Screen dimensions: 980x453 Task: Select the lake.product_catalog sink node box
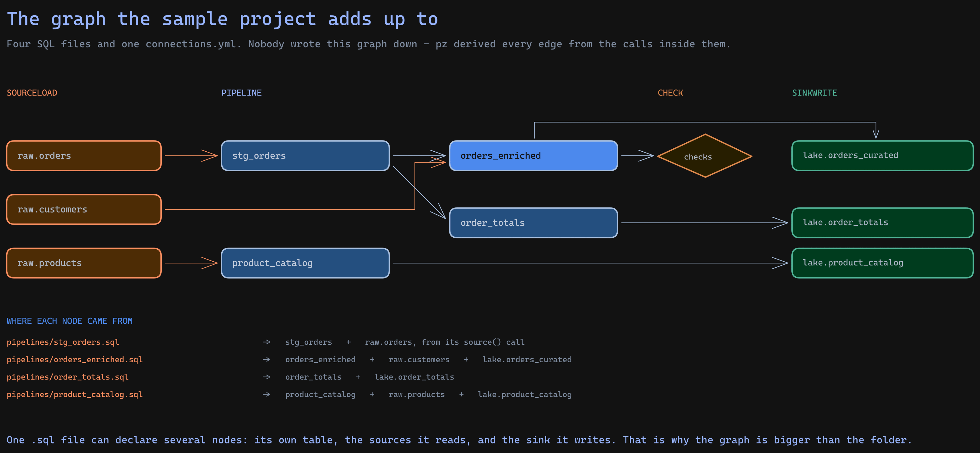point(882,263)
